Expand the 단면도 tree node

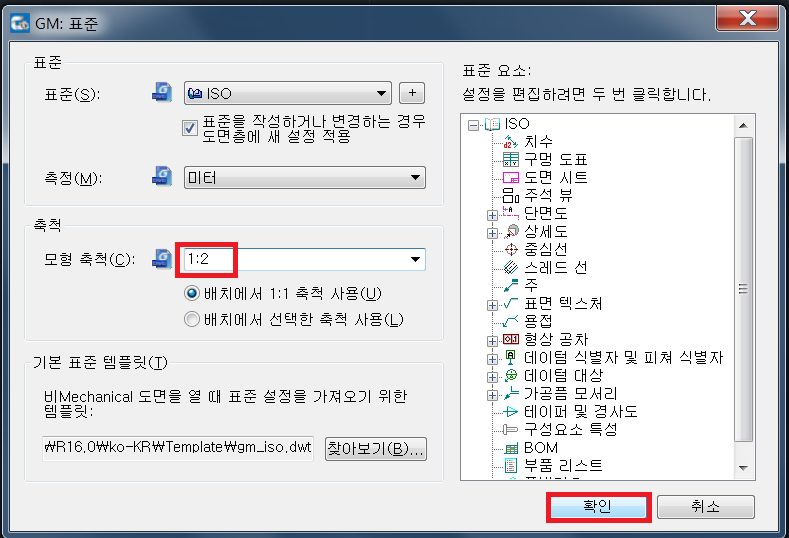point(492,215)
